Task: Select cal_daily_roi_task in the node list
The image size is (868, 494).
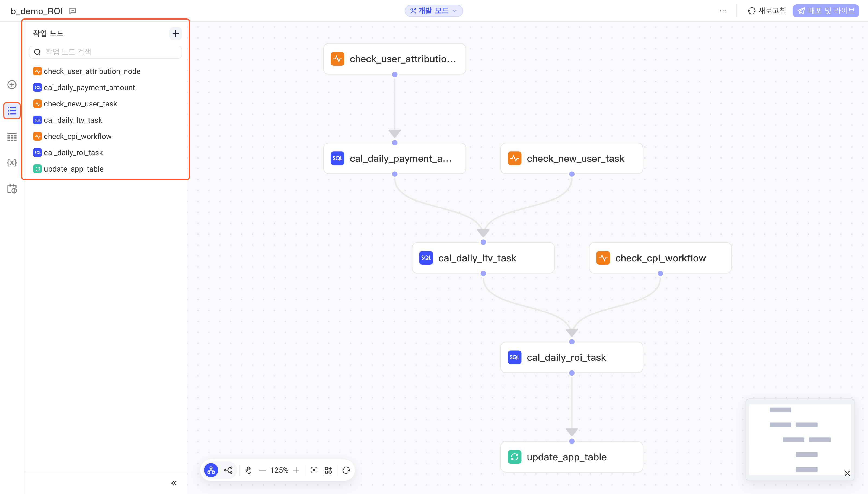Action: 106,153
